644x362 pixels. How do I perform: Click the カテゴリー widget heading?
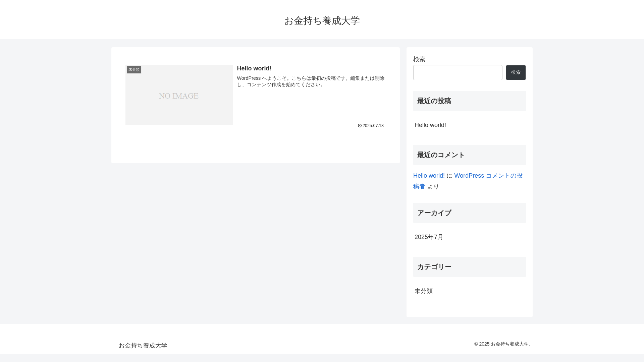[x=470, y=267]
